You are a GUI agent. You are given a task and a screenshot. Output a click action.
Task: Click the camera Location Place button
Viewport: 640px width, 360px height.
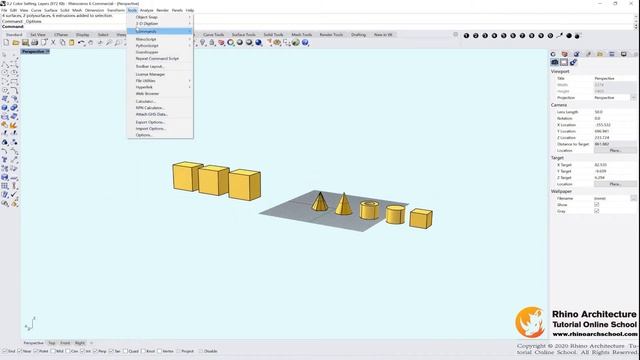coord(615,151)
